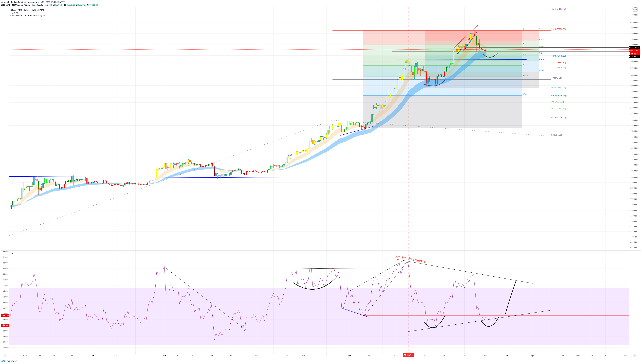This screenshot has width=642, height=364.
Task: Click the 47428.95 price label on axis
Action: pyautogui.click(x=634, y=47)
